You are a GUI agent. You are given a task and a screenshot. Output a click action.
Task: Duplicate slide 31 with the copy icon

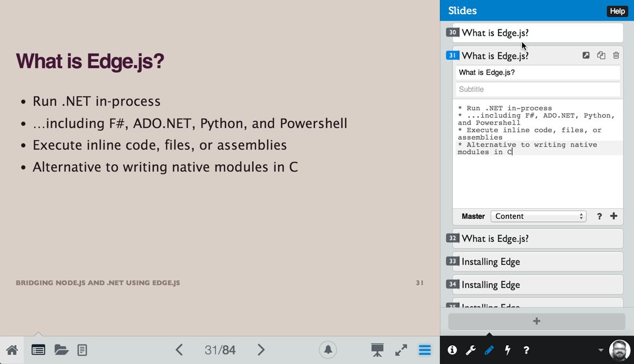601,55
